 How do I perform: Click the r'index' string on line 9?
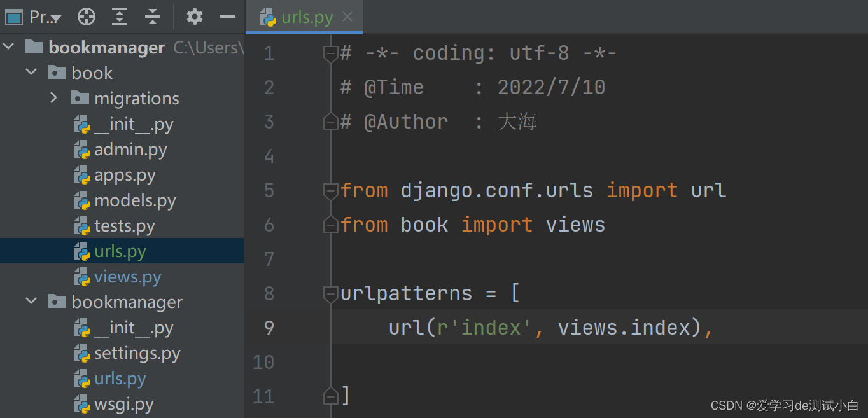click(485, 328)
